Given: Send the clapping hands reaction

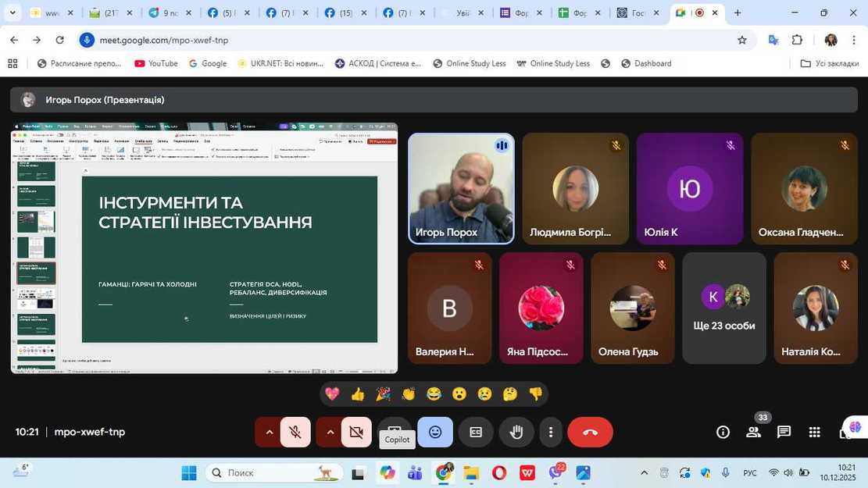Looking at the screenshot, I should point(409,394).
